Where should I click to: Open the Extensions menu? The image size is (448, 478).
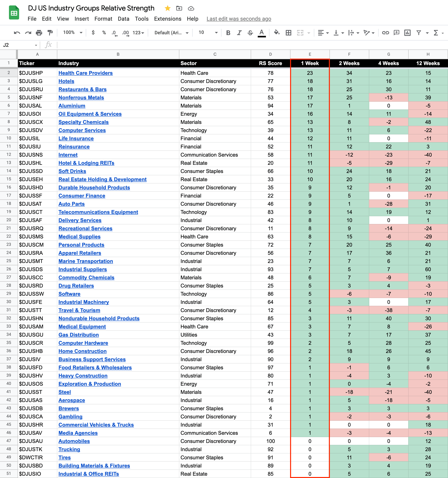(167, 19)
